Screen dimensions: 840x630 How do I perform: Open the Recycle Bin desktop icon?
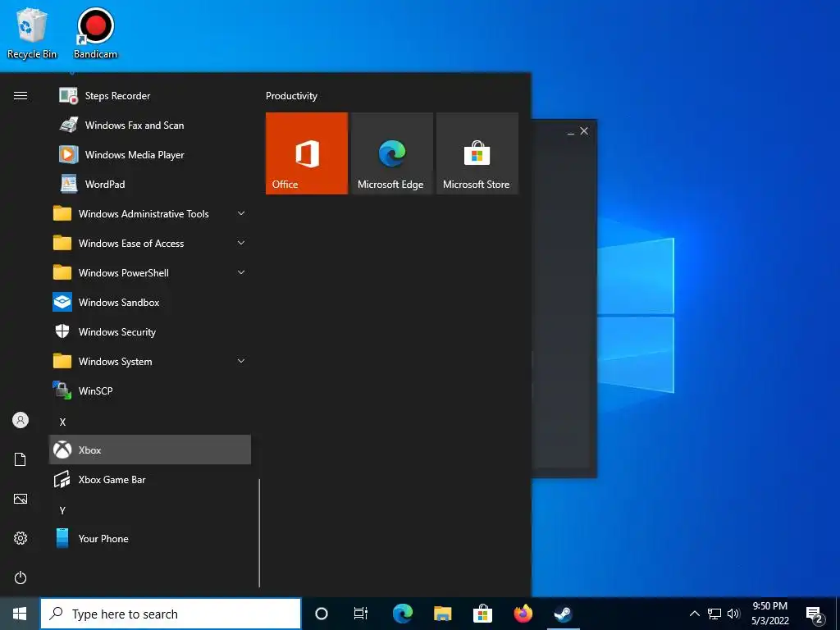tap(32, 34)
